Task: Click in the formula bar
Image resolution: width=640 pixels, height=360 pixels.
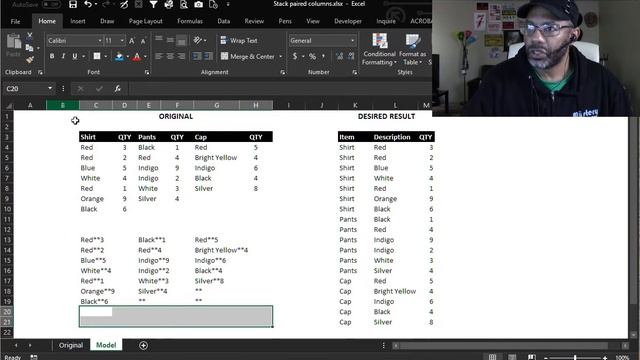Action: [280, 89]
